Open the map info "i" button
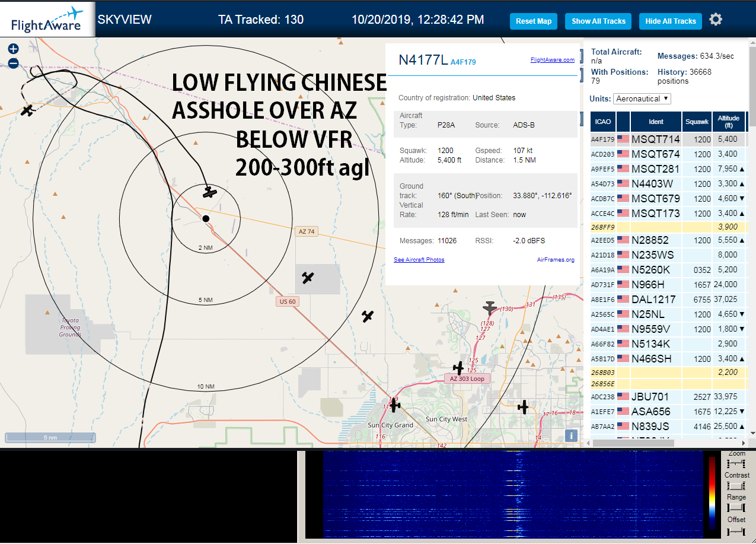Image resolution: width=756 pixels, height=544 pixels. pos(571,435)
